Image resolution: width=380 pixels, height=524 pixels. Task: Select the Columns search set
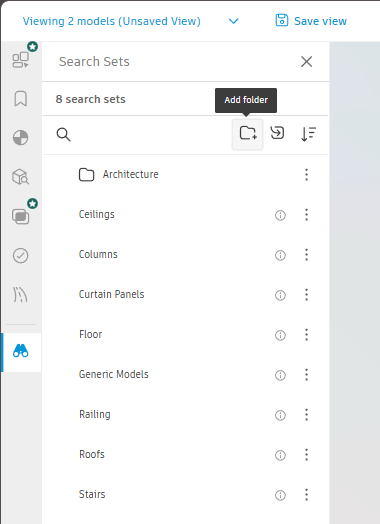coord(98,254)
